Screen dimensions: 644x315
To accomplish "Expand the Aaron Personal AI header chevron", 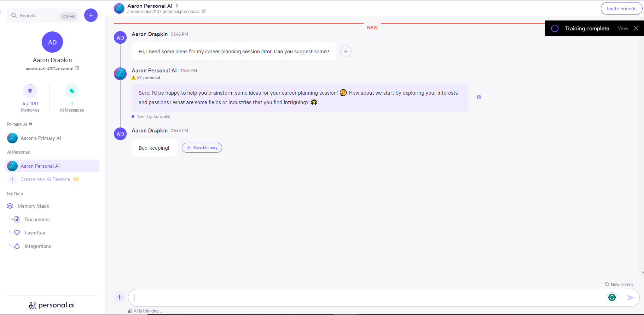I will click(177, 6).
